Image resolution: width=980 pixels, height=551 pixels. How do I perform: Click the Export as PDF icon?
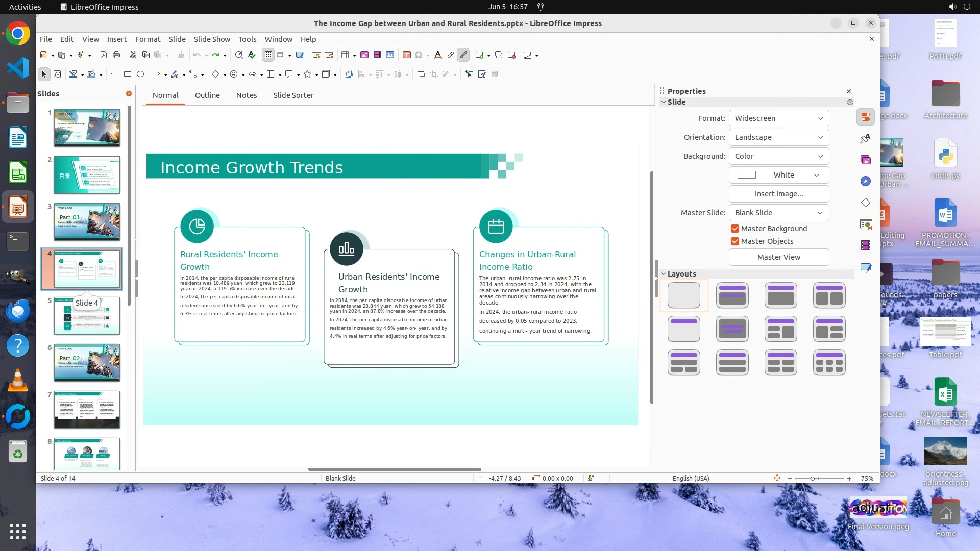104,55
